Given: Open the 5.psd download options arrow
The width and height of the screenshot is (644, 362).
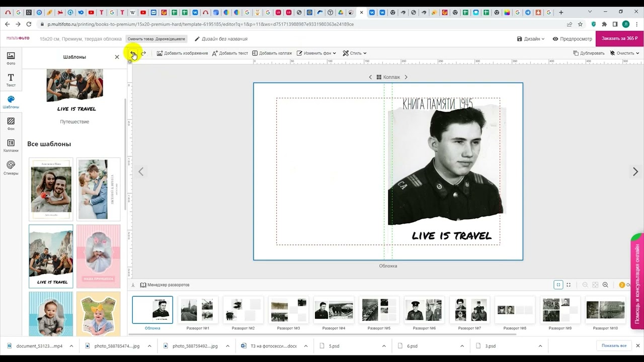Looking at the screenshot, I should pyautogui.click(x=384, y=346).
